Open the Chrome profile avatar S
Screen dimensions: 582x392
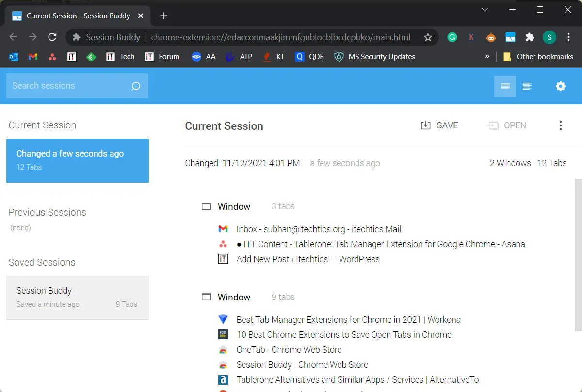(x=549, y=37)
